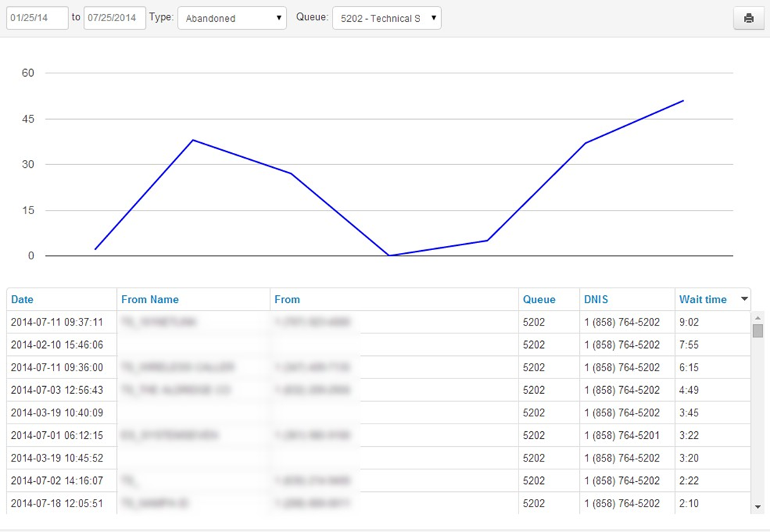Open the Type dropdown set to Abandoned

click(x=232, y=18)
